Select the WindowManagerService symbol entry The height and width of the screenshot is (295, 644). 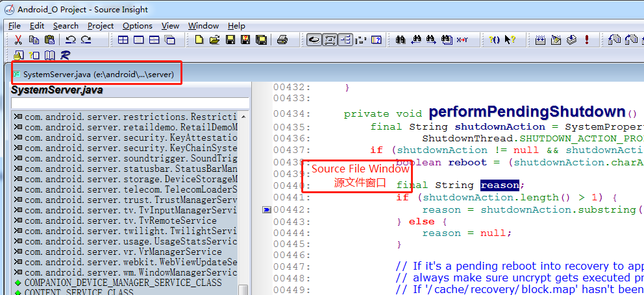[x=125, y=272]
